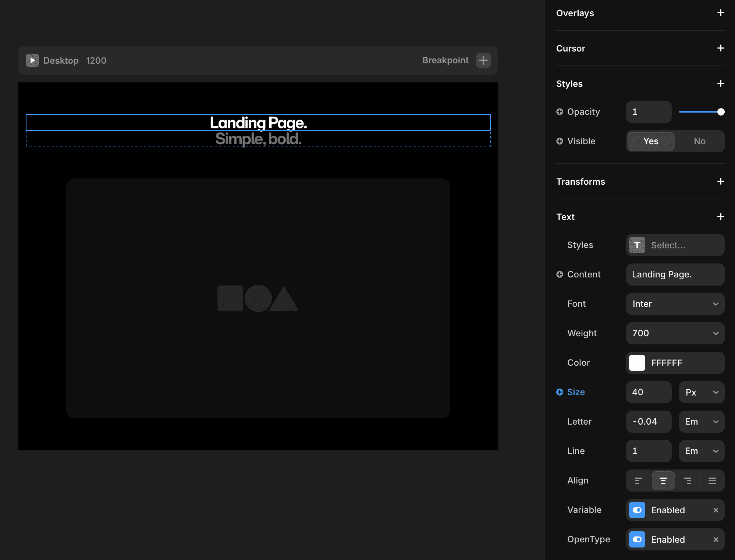This screenshot has height=560, width=735.
Task: Click the Breakpoint label
Action: (445, 60)
